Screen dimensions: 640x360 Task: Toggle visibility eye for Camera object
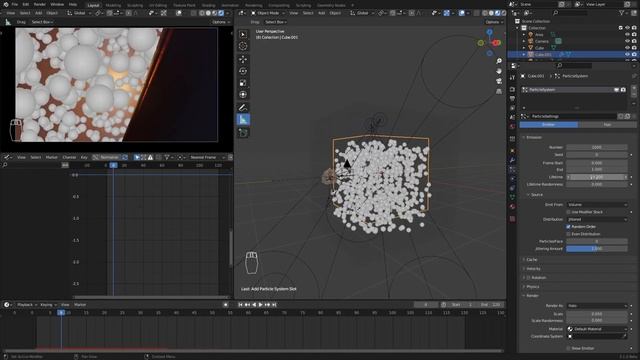coord(627,41)
